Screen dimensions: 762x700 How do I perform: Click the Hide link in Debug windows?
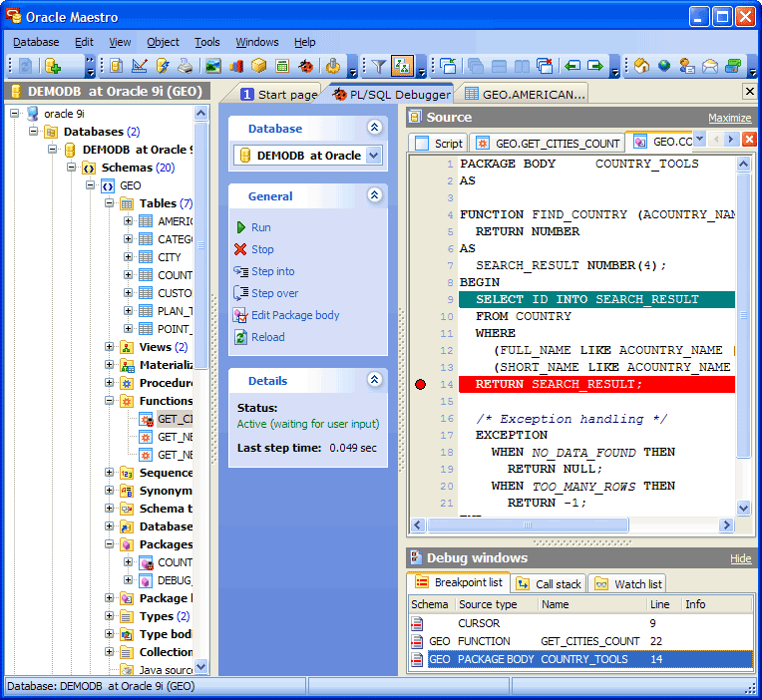pos(740,558)
